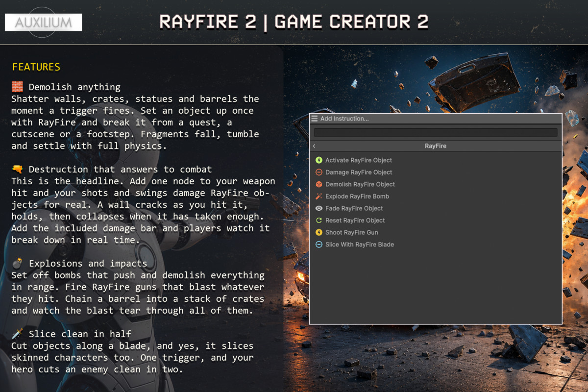The width and height of the screenshot is (588, 392).
Task: Click the Activate RayFire Object icon
Action: pos(319,160)
